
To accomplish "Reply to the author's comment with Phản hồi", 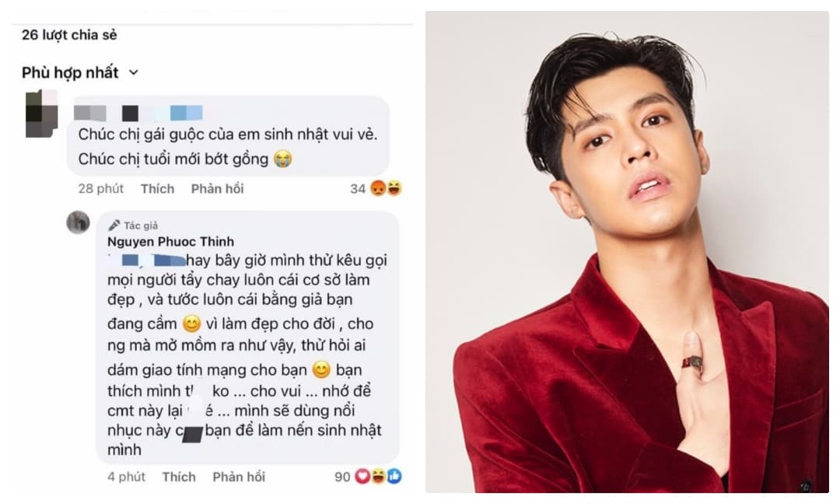I will click(x=239, y=477).
